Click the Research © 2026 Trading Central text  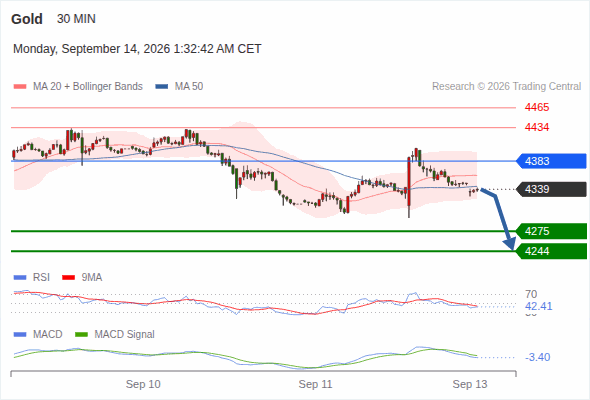pyautogui.click(x=506, y=87)
